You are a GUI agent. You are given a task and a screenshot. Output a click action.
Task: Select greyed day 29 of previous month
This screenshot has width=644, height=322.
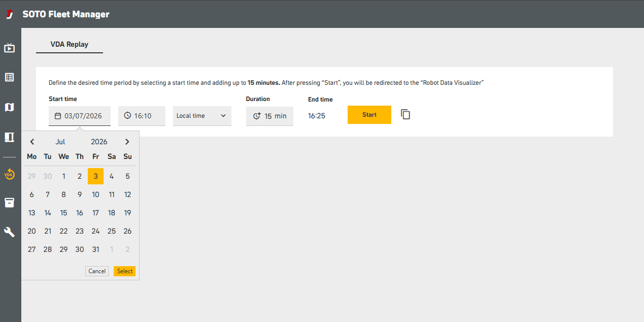pyautogui.click(x=32, y=176)
